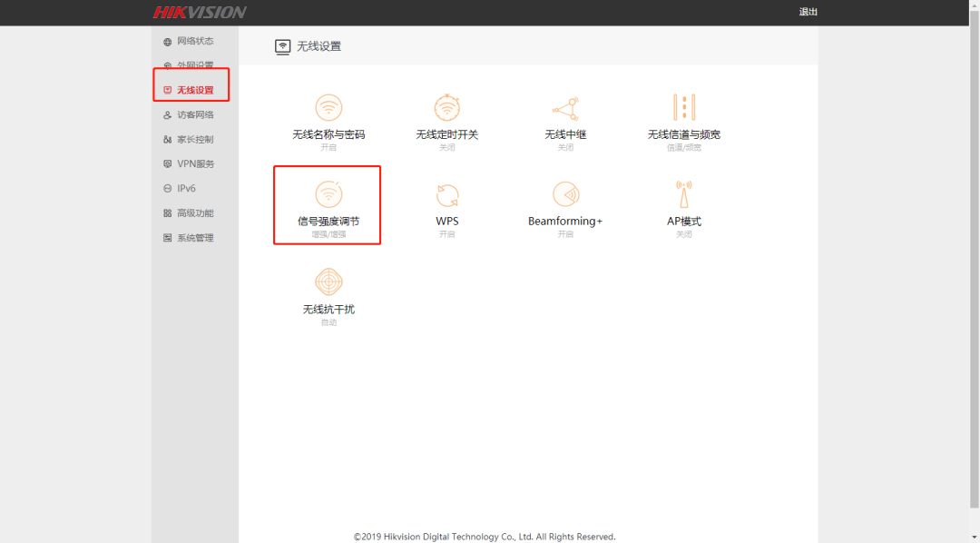Viewport: 980px width, 543px height.
Task: Click 开启 status under Beamforming+
Action: pos(565,234)
